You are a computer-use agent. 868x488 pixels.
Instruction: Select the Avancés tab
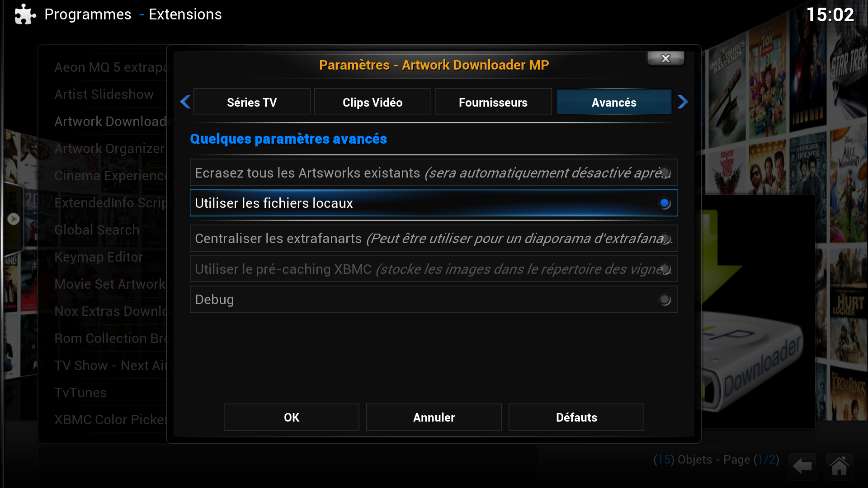tap(614, 103)
